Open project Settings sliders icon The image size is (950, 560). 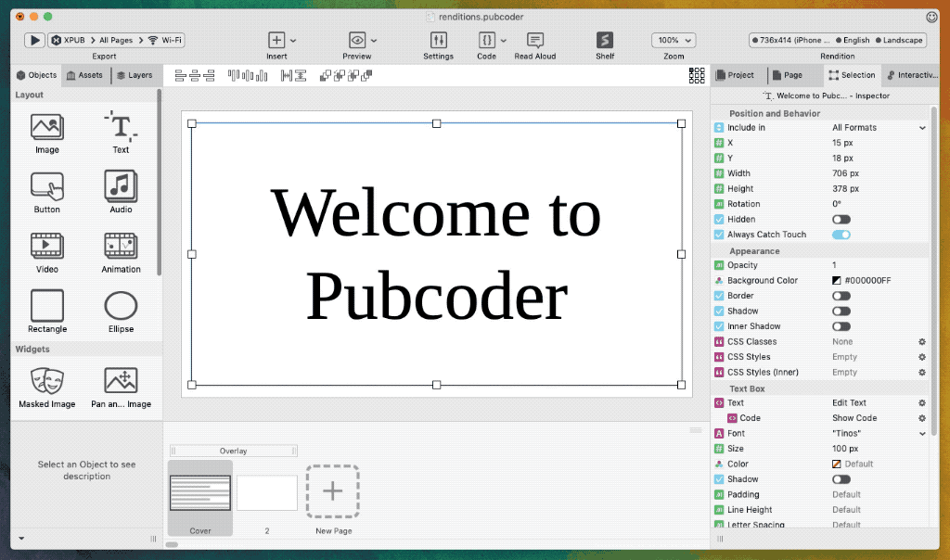tap(438, 40)
